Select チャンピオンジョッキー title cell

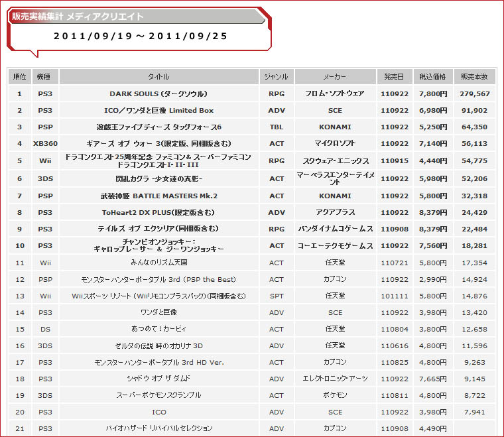(x=158, y=245)
